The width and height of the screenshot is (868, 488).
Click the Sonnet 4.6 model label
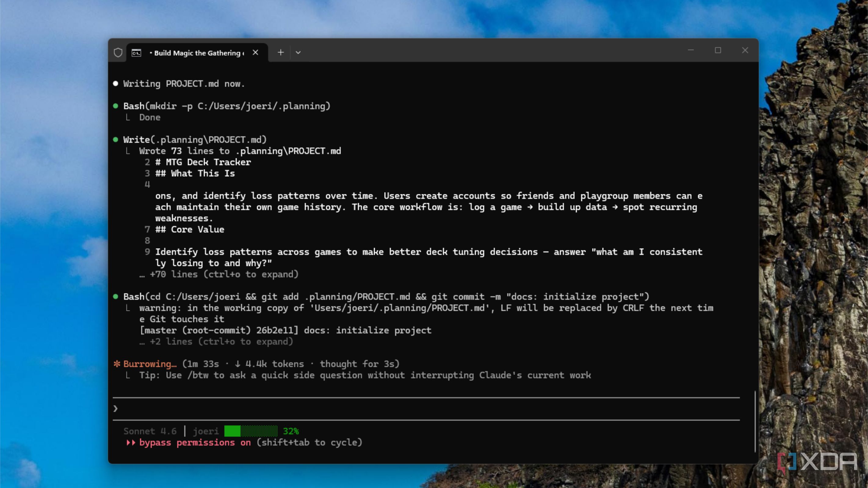pos(150,431)
